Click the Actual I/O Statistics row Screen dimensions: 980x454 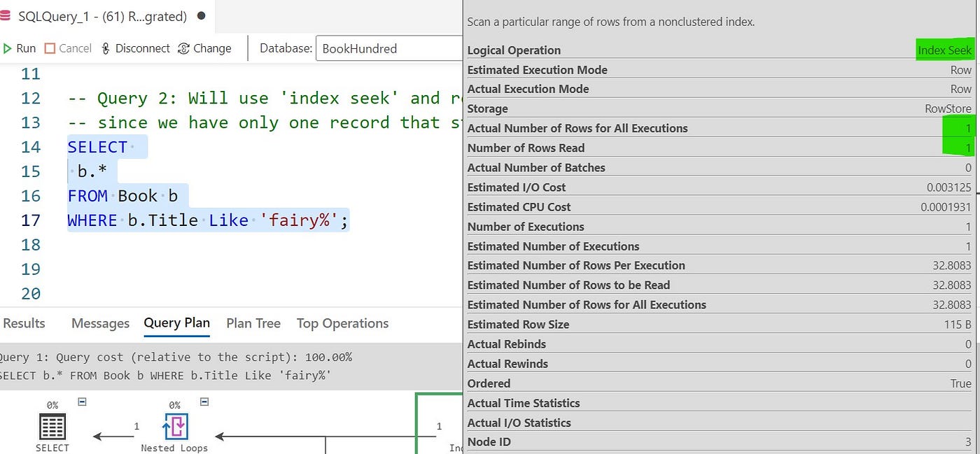tap(720, 423)
